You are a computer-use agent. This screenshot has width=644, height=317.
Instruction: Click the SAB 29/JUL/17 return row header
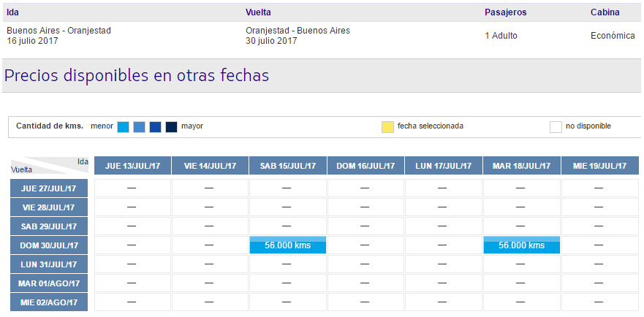[x=49, y=226]
